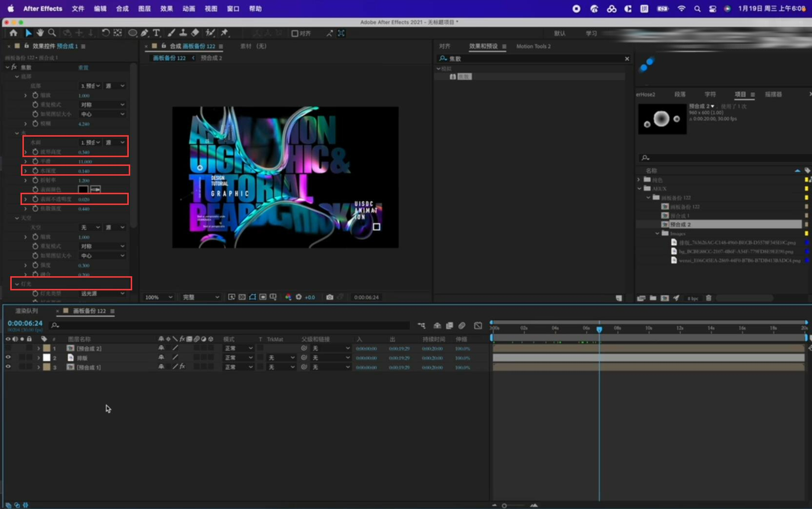Show layer 1 预合成 2 with eye toggle
This screenshot has width=812, height=509.
[x=8, y=348]
